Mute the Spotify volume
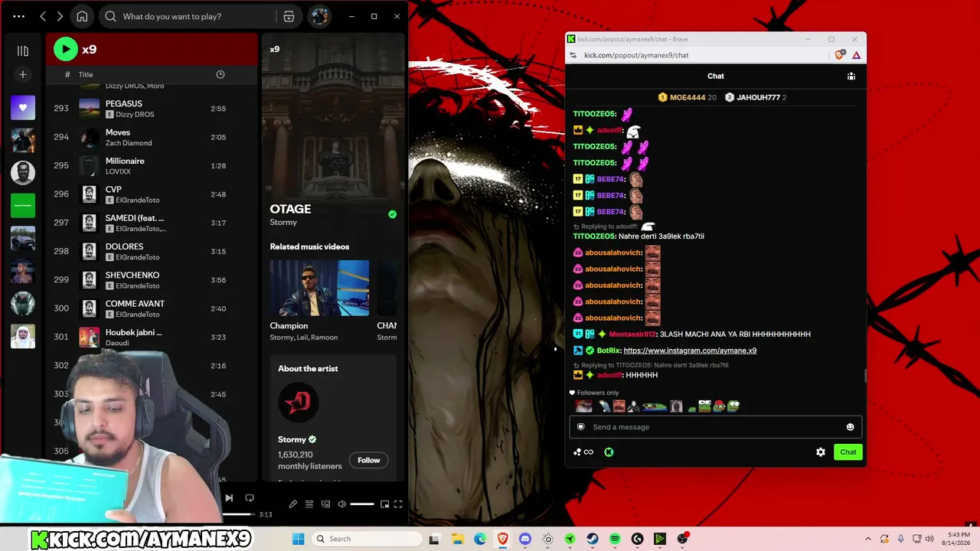The width and height of the screenshot is (980, 551). [x=342, y=504]
